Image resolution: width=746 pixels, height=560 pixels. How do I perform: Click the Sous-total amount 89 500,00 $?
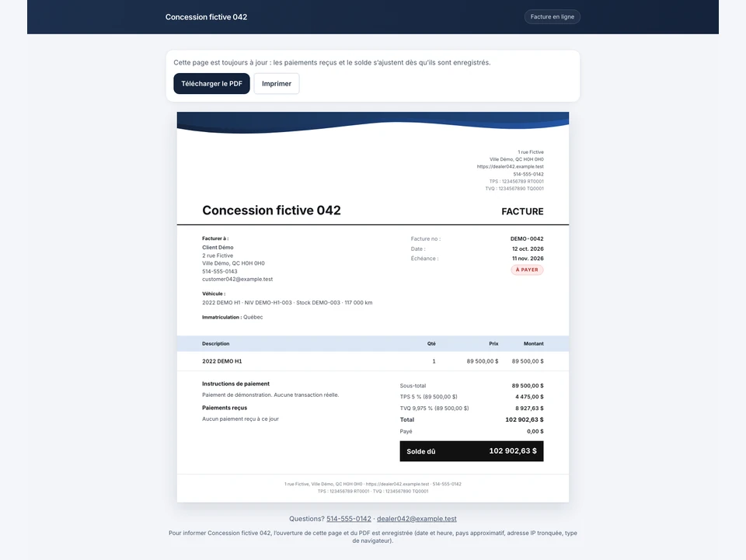click(x=528, y=385)
